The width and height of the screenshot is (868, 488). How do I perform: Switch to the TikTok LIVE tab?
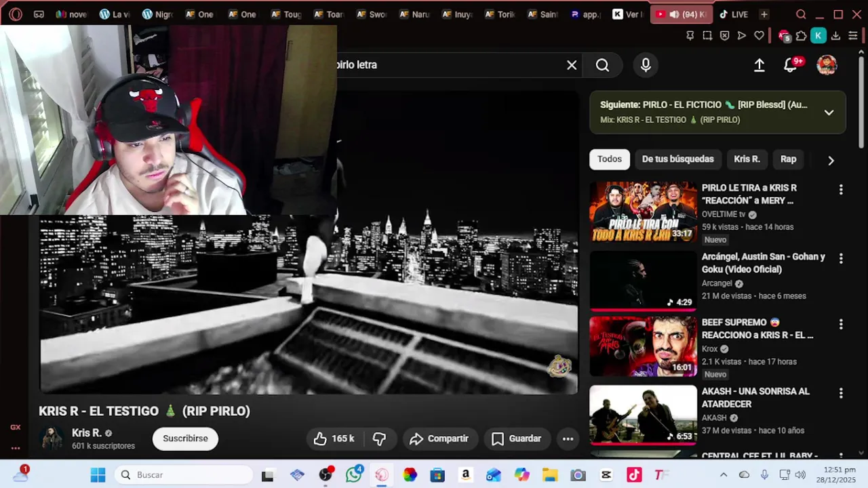[x=734, y=14]
